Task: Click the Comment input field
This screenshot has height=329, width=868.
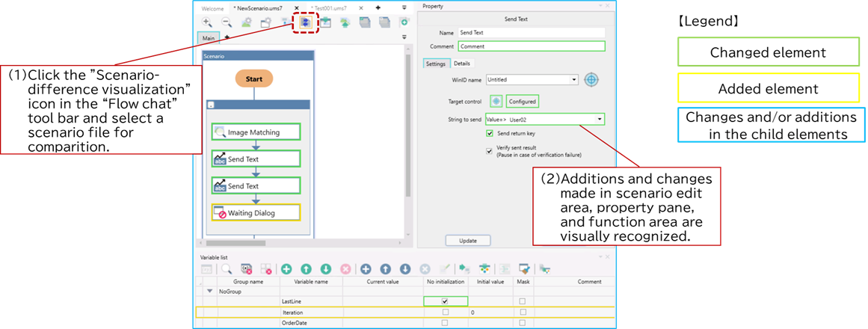Action: [x=531, y=46]
